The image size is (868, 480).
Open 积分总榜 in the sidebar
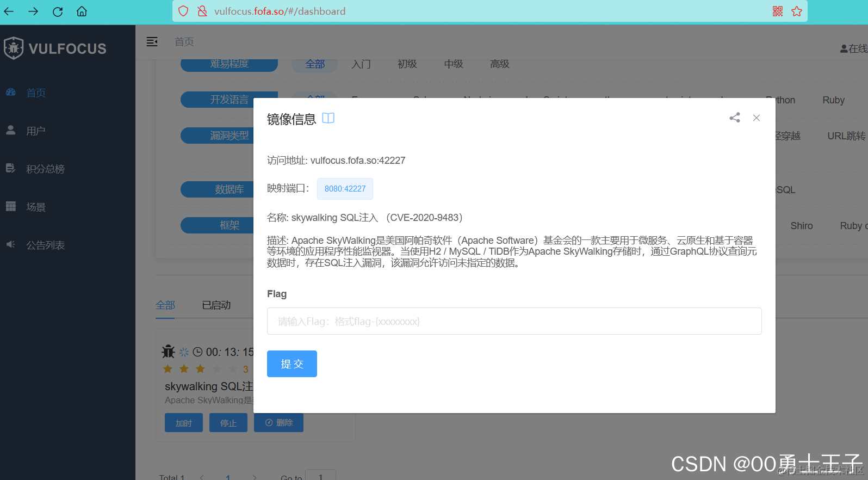[x=45, y=169]
